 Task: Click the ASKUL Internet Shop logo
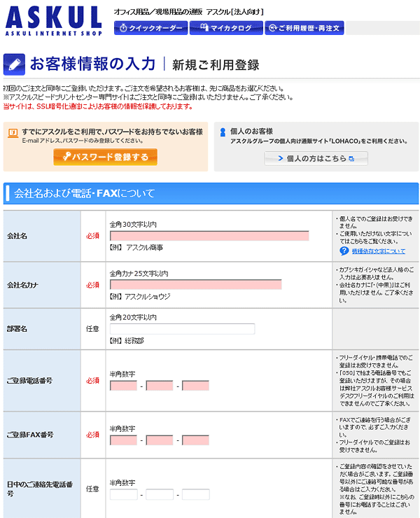[x=54, y=20]
